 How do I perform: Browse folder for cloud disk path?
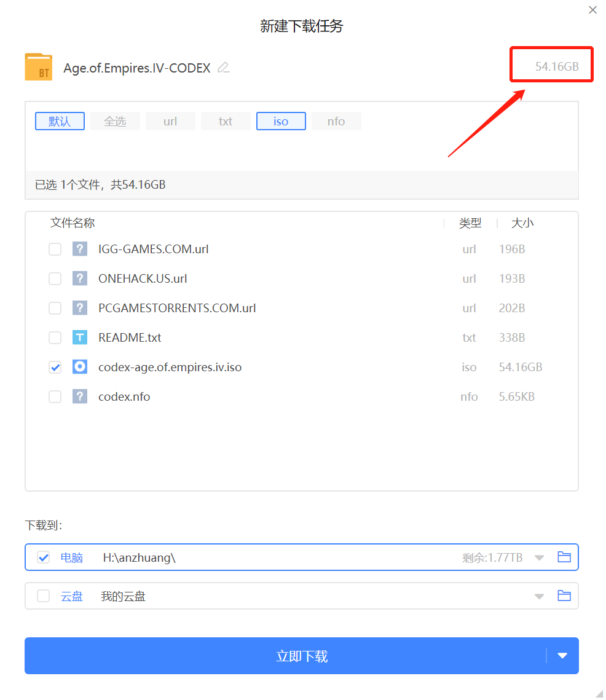click(564, 596)
